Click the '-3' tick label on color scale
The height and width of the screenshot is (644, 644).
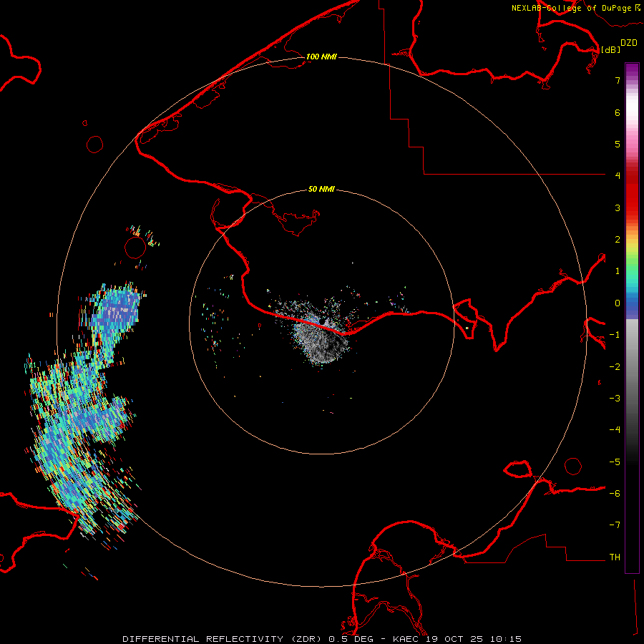click(615, 399)
